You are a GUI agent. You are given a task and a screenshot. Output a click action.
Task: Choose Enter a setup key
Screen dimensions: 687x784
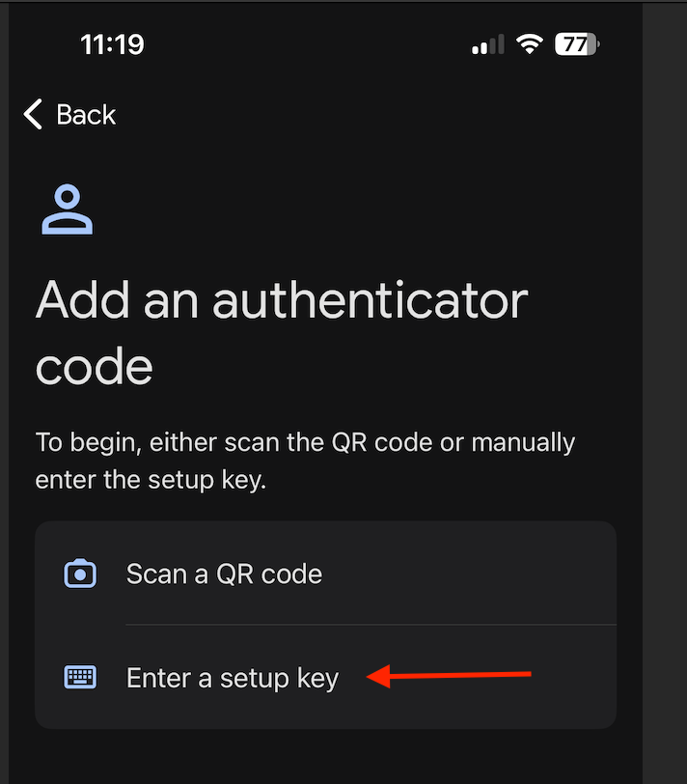[x=232, y=677]
